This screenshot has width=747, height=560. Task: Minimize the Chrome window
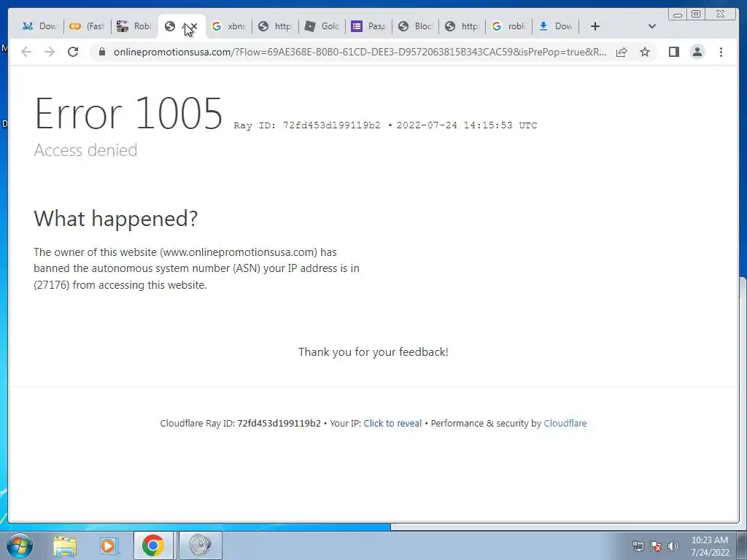click(x=678, y=15)
